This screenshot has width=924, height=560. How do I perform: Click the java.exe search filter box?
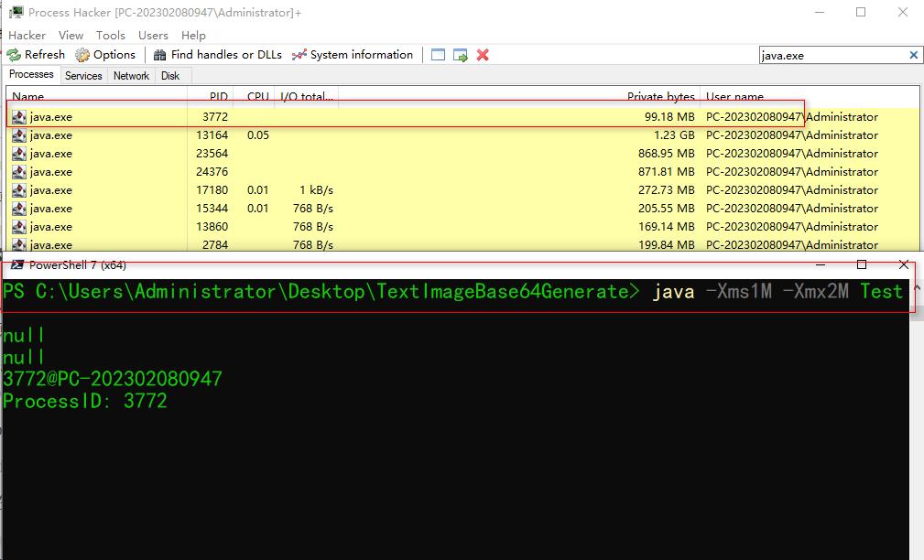point(829,55)
